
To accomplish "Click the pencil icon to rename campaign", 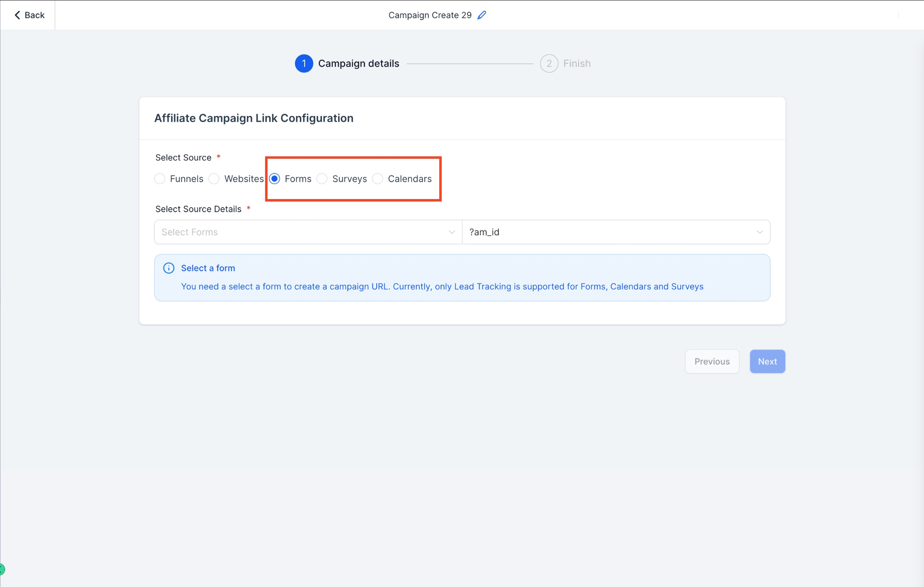I will click(482, 15).
